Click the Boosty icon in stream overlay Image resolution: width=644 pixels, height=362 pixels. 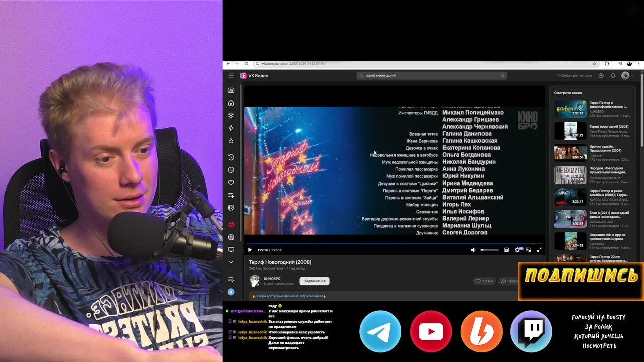(x=481, y=331)
